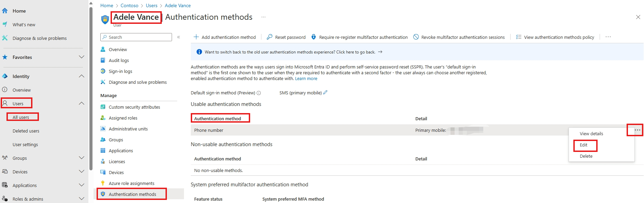The height and width of the screenshot is (203, 644).
Task: Follow the Learn more link
Action: click(x=306, y=79)
